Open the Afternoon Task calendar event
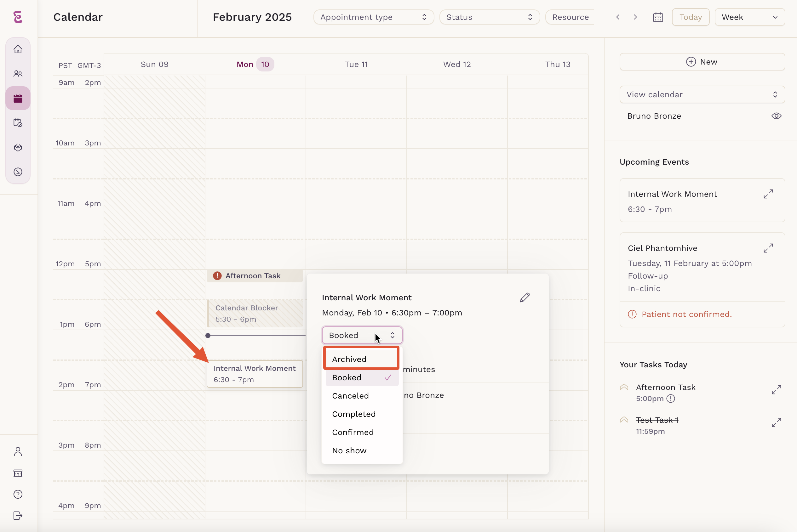The image size is (797, 532). 255,276
